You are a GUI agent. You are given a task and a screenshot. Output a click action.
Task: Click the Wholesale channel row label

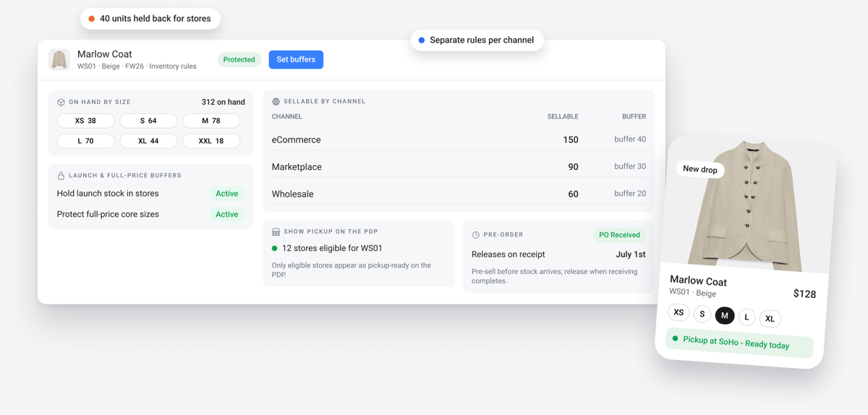click(292, 194)
